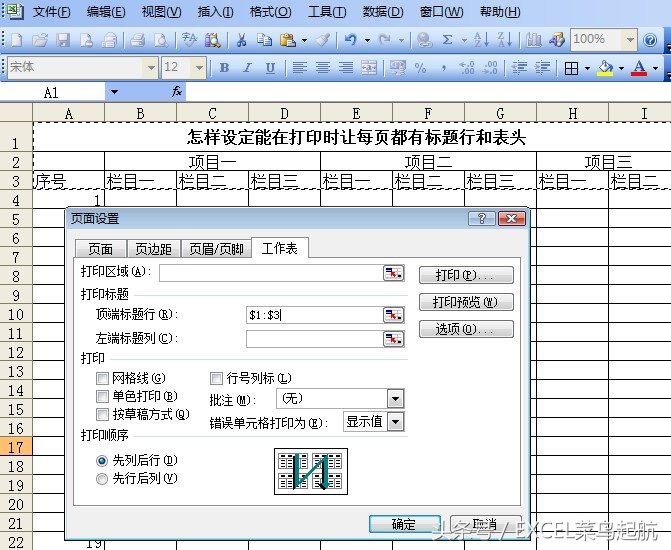Viewport: 671px width, 550px height.
Task: Apply Percent style
Action: (x=420, y=68)
